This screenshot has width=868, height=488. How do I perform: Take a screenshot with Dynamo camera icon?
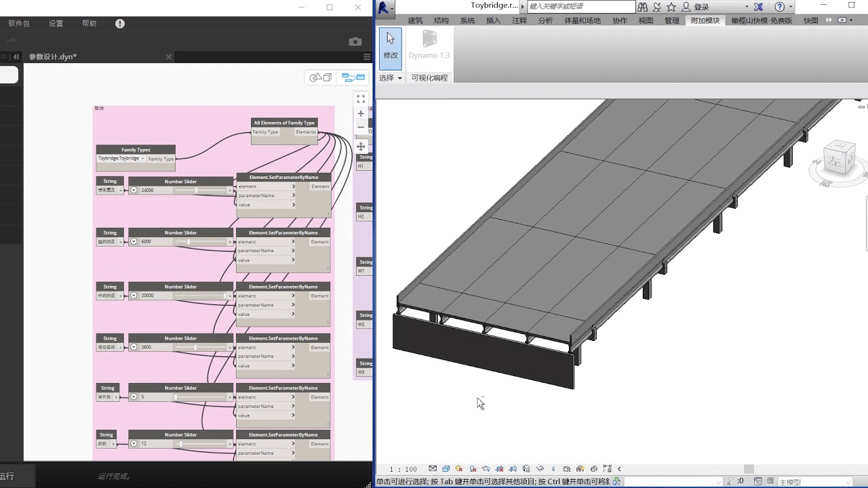355,41
